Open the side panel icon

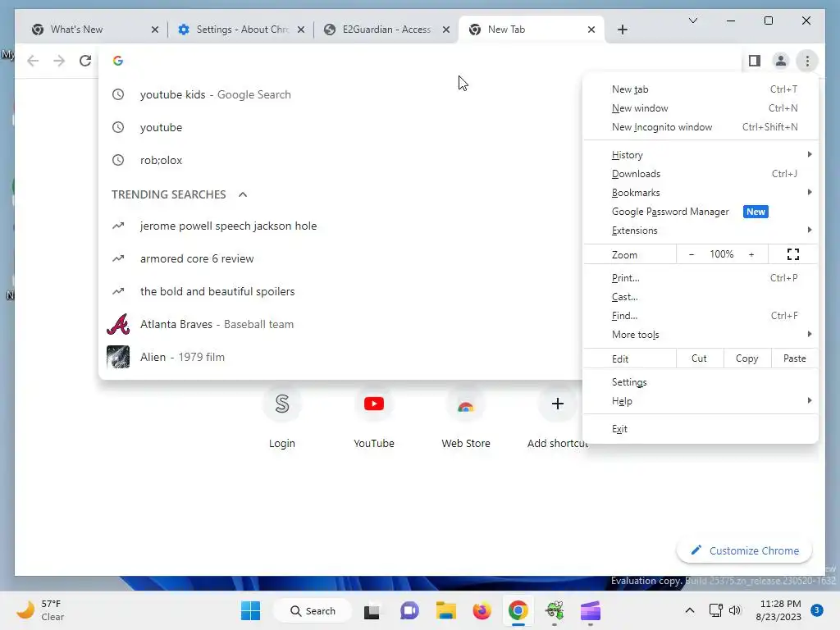pyautogui.click(x=755, y=61)
